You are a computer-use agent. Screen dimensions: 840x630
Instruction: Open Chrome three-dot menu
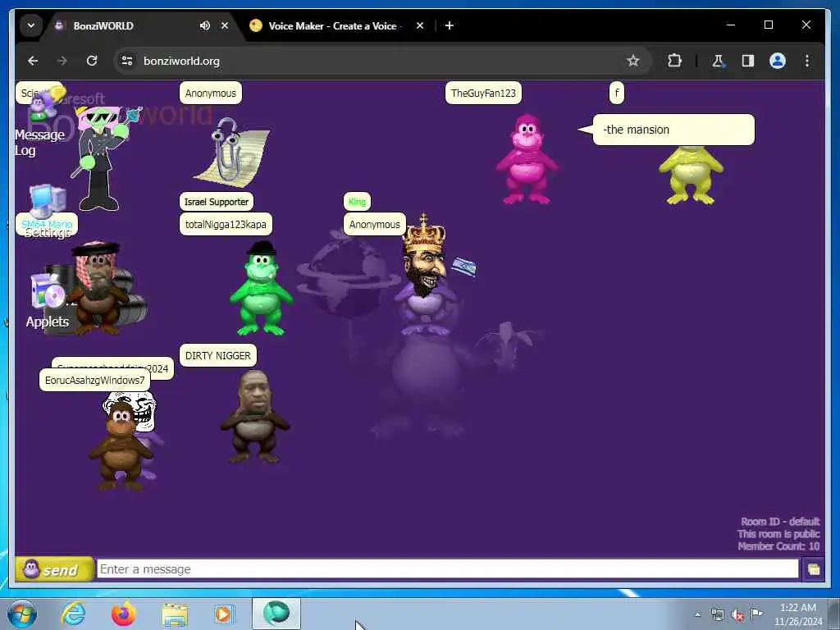tap(807, 61)
